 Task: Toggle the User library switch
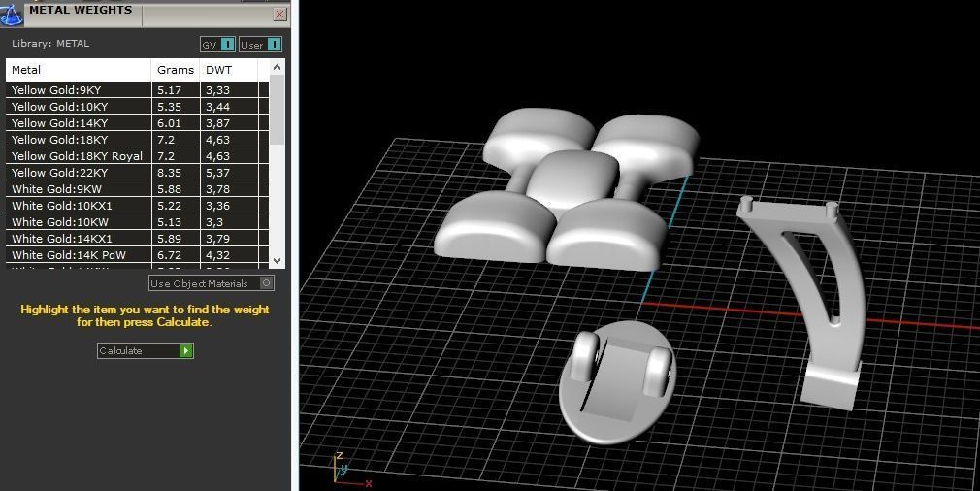tap(260, 45)
